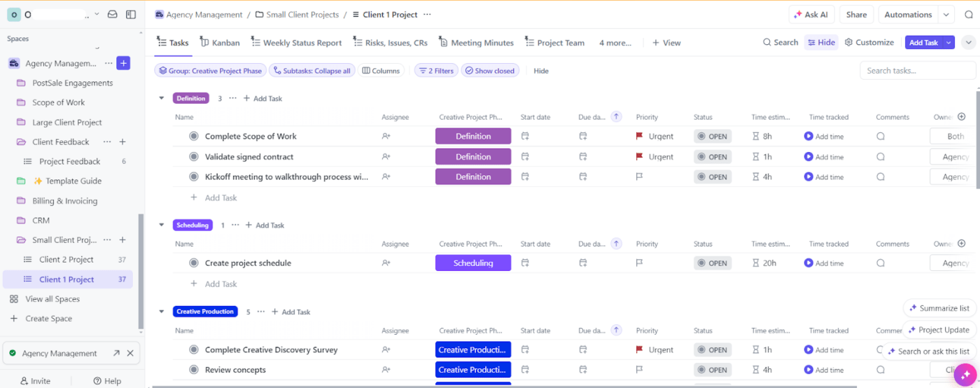Toggle status circle of Complete Creative Discovery Survey

(194, 350)
